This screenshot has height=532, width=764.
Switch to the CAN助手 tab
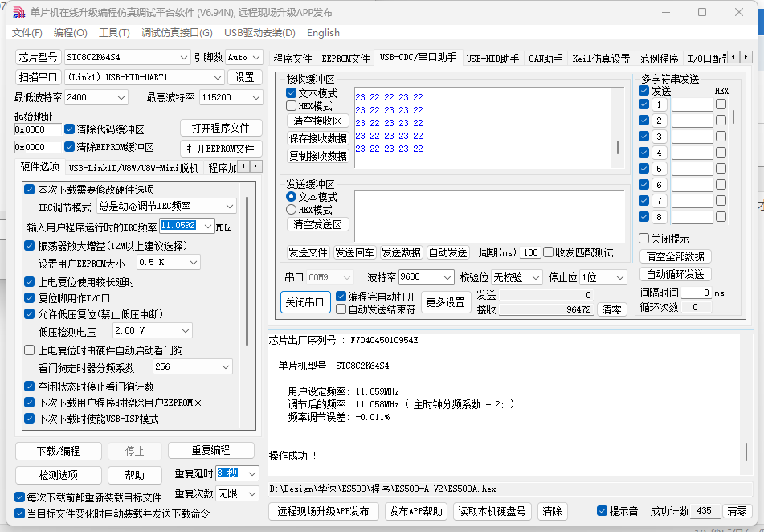click(545, 59)
